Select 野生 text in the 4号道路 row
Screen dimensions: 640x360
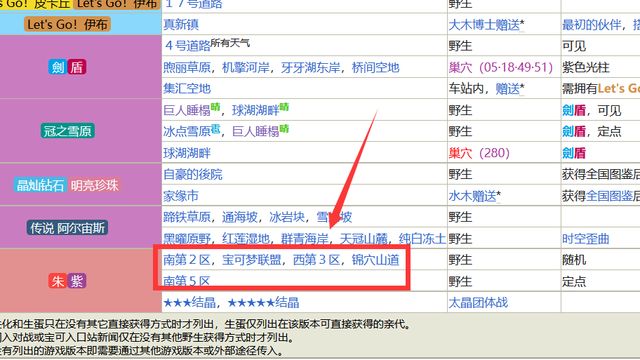460,46
